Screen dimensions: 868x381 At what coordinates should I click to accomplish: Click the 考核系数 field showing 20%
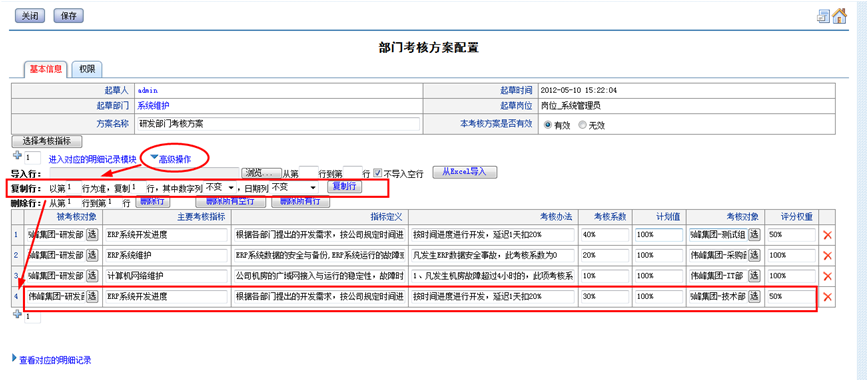tap(604, 255)
